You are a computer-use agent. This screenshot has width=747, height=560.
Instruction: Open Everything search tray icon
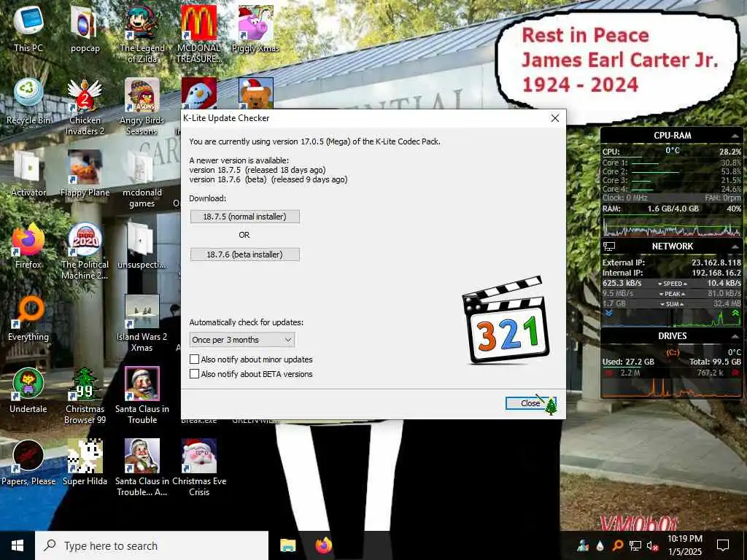(617, 545)
